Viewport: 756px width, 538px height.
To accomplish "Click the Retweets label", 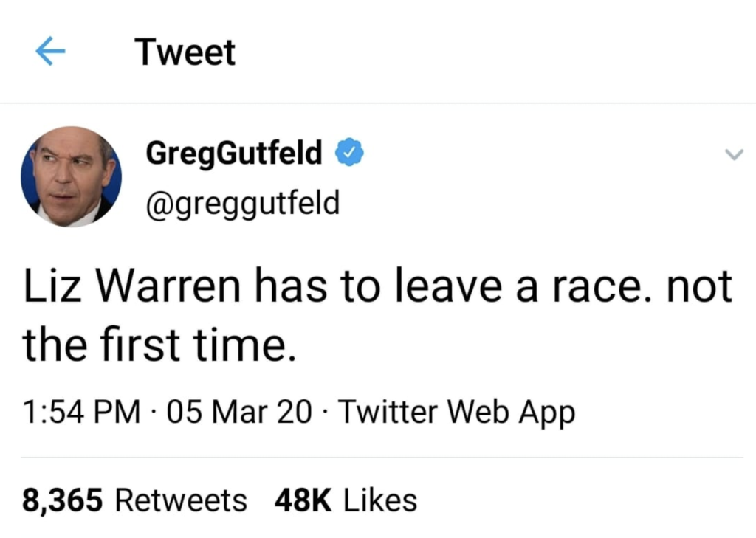I will pos(181,500).
